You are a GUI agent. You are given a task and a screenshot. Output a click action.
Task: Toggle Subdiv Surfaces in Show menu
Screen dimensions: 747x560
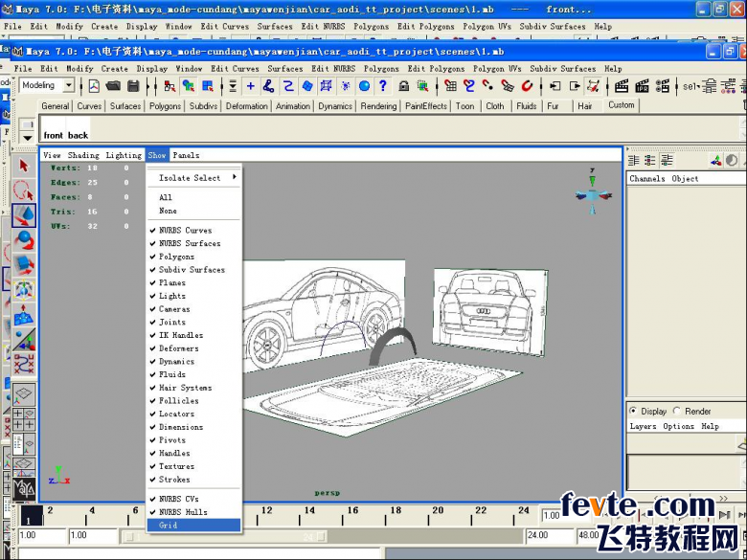(192, 270)
